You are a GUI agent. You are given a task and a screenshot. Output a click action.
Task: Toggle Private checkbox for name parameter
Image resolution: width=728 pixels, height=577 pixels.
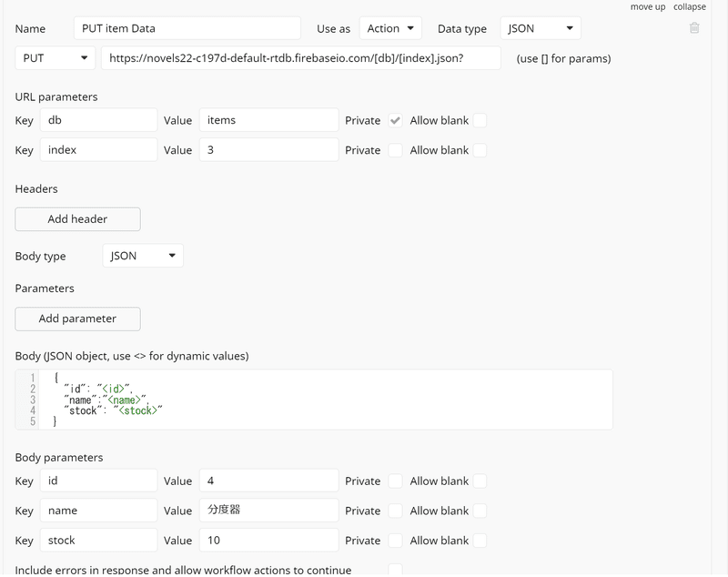(x=395, y=511)
